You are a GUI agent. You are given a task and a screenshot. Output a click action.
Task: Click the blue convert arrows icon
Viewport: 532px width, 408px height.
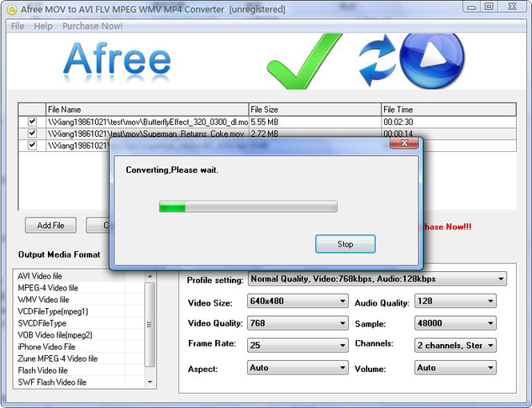coord(378,60)
